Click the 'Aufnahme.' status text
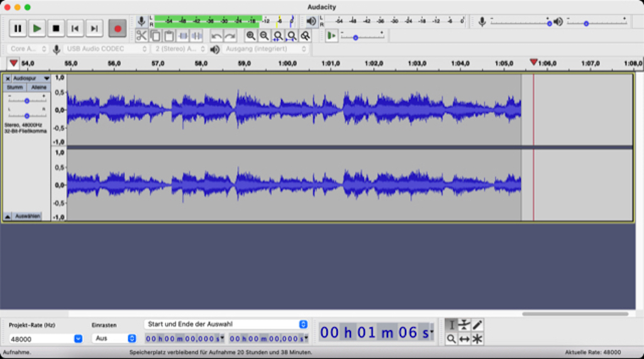 17,353
